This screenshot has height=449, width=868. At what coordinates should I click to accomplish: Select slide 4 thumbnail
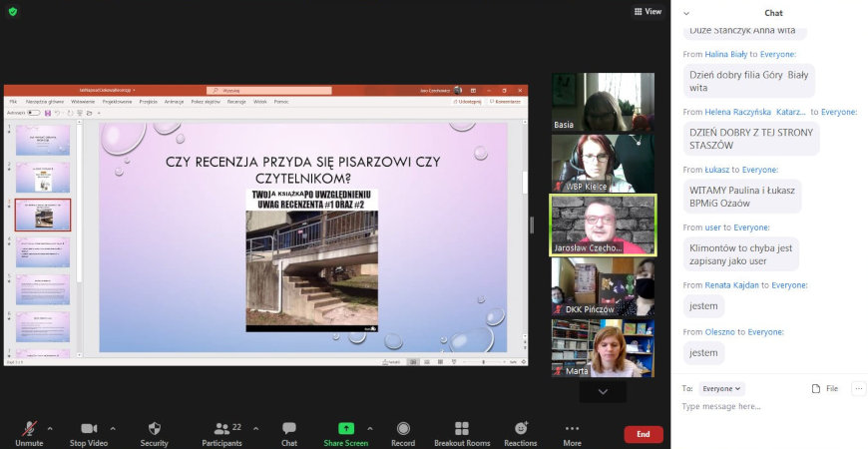click(x=43, y=251)
